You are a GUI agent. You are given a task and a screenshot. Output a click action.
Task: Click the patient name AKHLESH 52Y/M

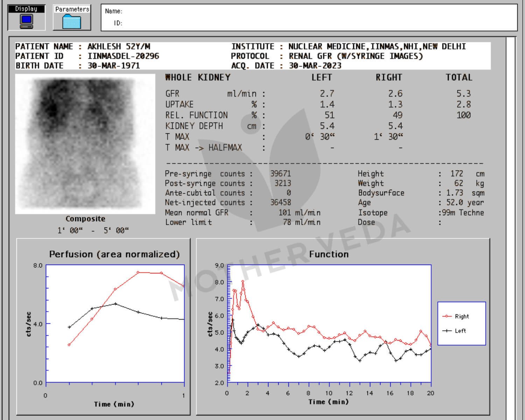point(119,47)
